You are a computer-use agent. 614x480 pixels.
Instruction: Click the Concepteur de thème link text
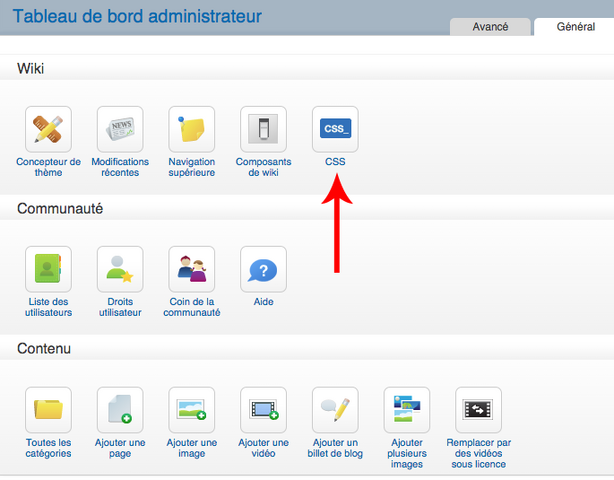point(48,167)
